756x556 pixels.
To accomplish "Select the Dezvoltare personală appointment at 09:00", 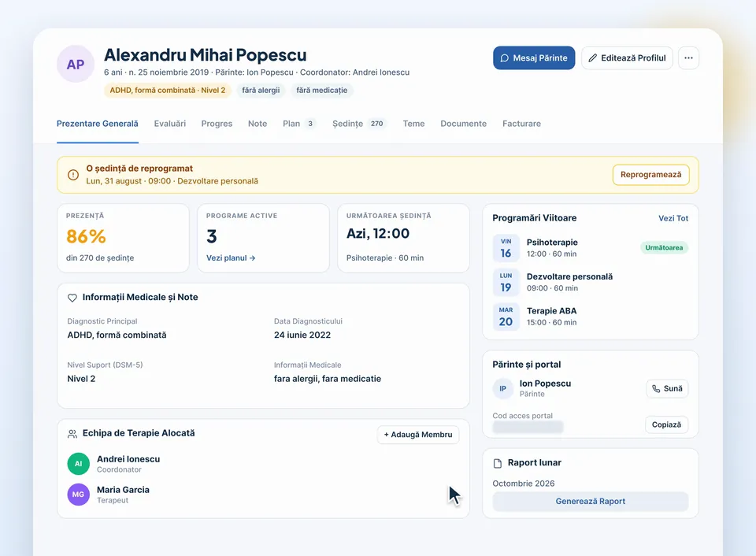I will 590,282.
